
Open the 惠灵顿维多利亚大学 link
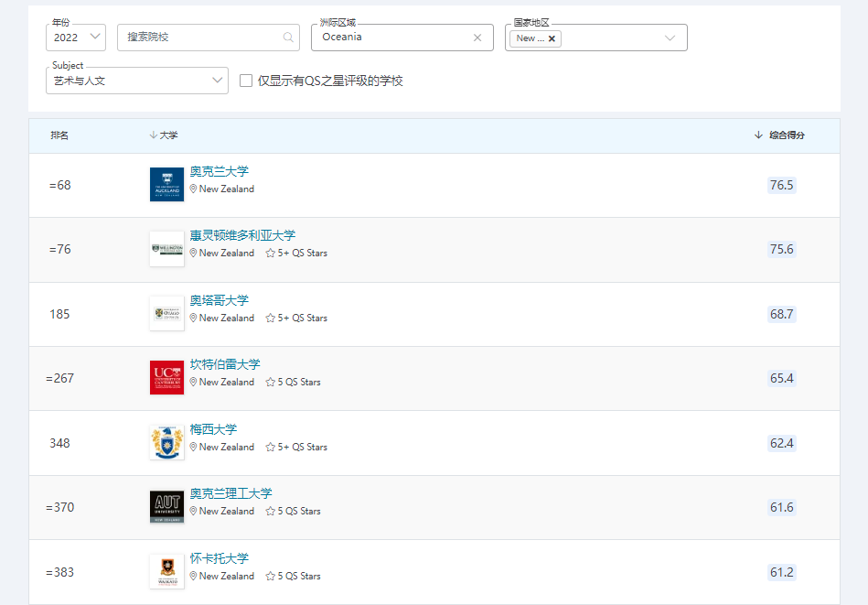(x=242, y=235)
